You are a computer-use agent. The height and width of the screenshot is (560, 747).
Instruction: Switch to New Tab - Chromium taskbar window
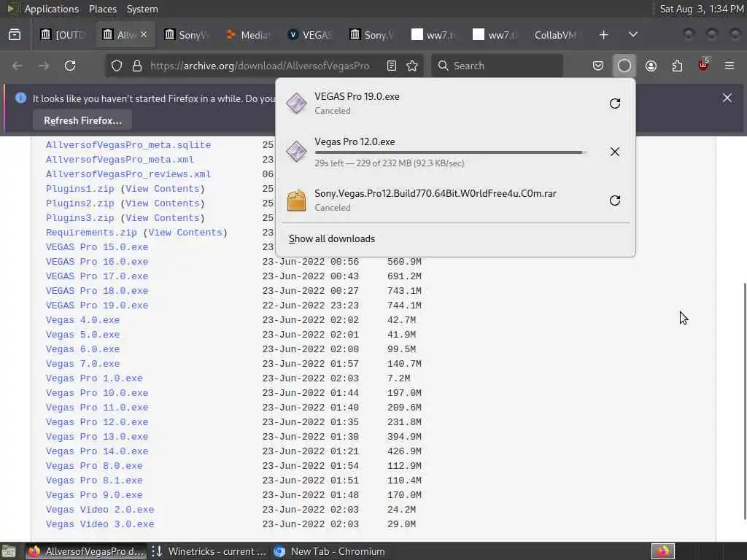point(330,551)
